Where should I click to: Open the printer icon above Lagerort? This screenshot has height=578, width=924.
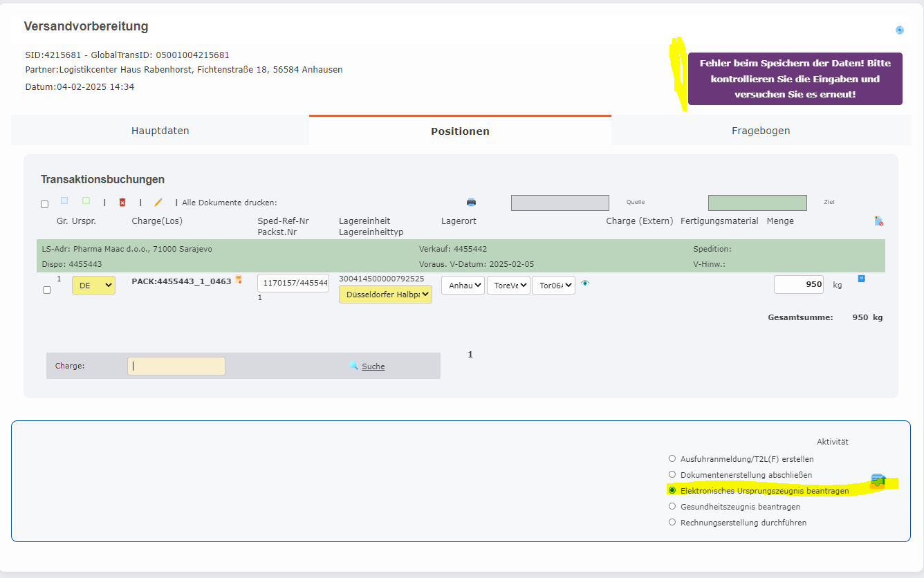pyautogui.click(x=470, y=202)
